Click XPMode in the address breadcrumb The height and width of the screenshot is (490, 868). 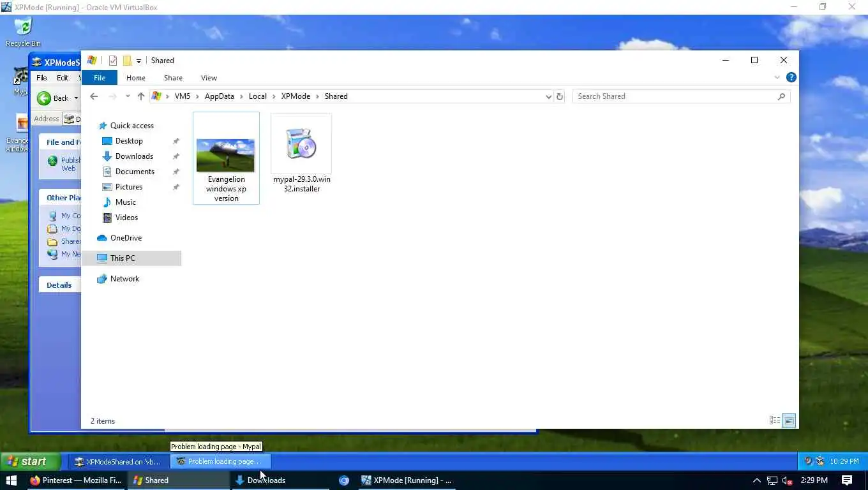pos(296,96)
